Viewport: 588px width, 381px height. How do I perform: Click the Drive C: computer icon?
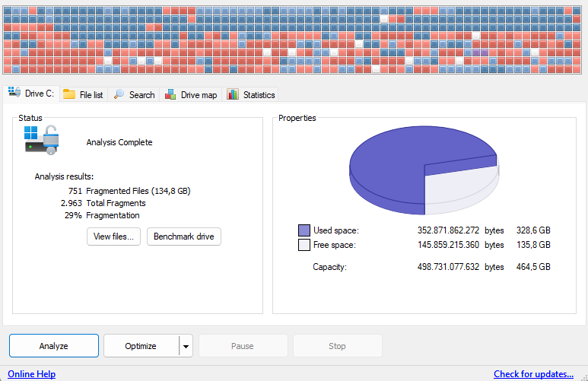[14, 92]
